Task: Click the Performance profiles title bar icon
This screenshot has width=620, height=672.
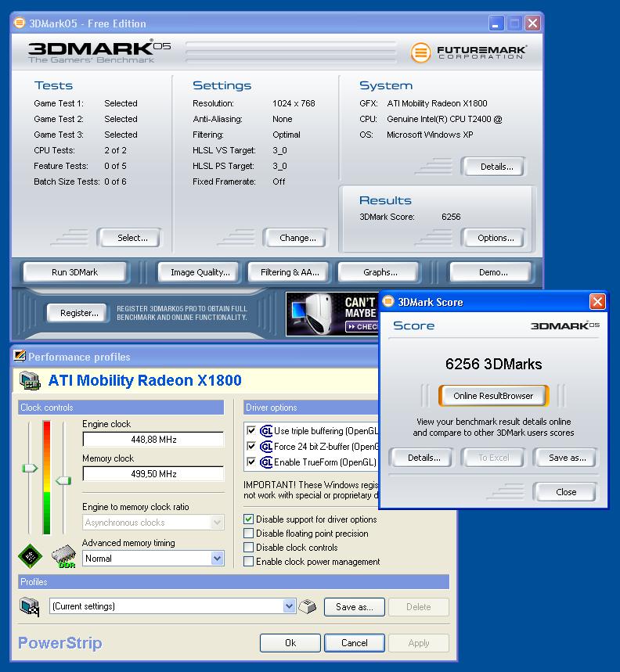Action: pyautogui.click(x=20, y=356)
